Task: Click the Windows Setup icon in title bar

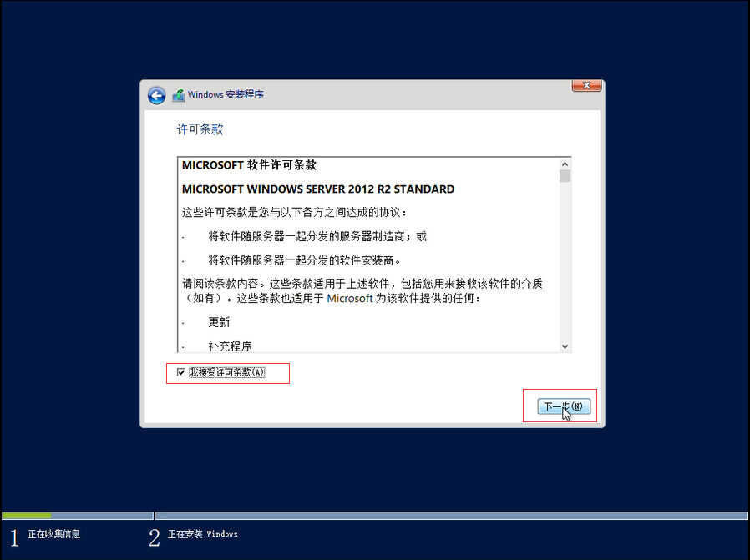Action: [179, 95]
